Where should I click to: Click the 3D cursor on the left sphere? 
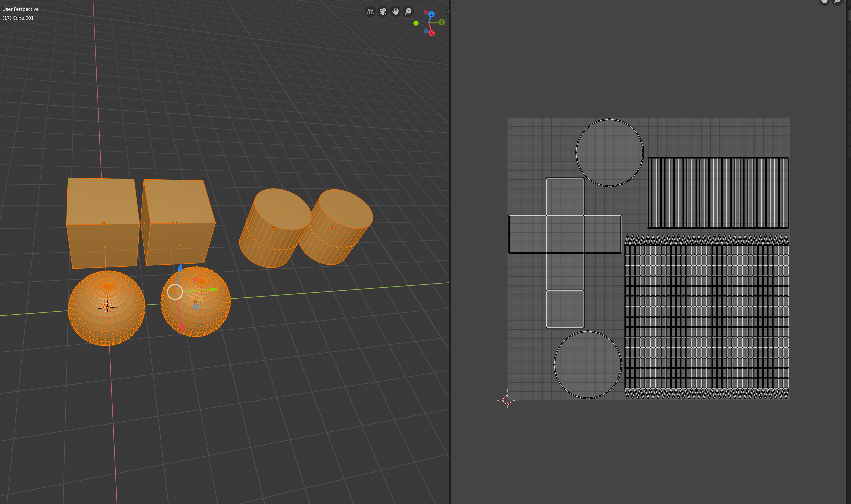point(108,308)
